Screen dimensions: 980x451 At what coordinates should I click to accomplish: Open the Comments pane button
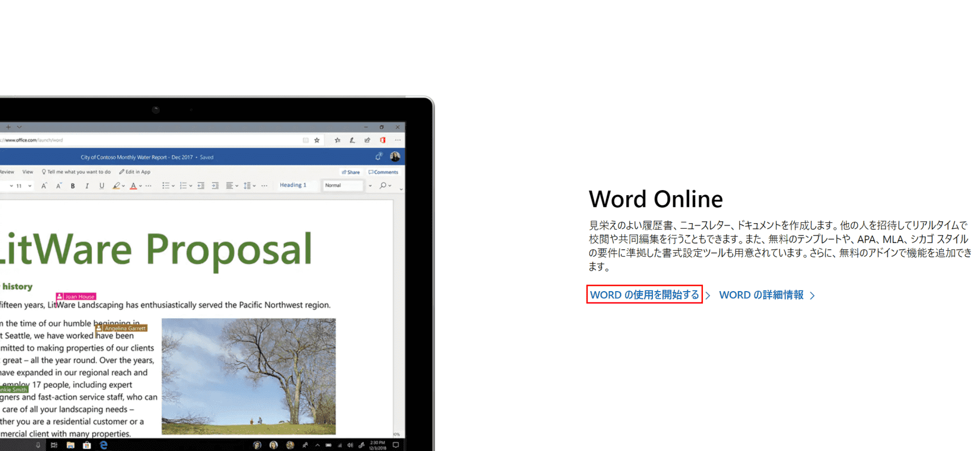(383, 172)
